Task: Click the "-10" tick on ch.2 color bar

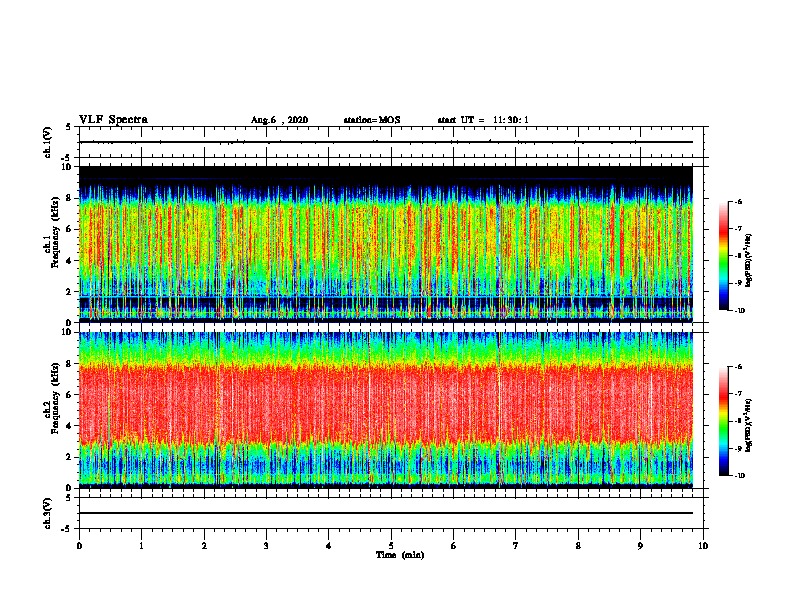Action: 740,476
